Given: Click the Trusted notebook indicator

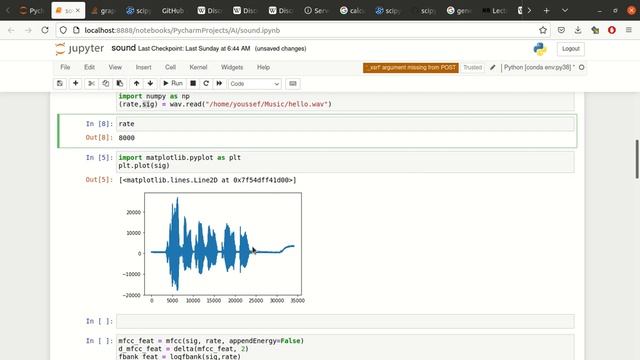Looking at the screenshot, I should coord(473,67).
